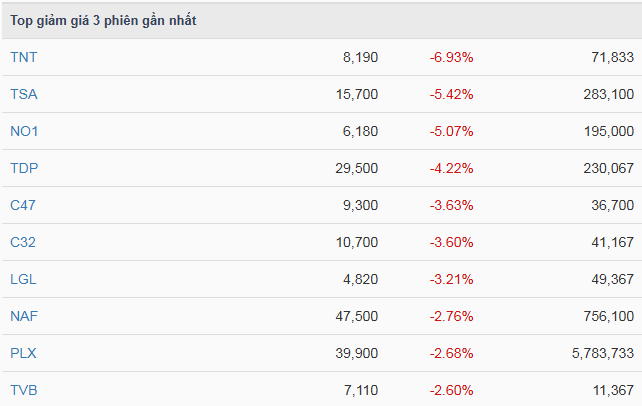Click the 195,000 volume cell
Viewport: 642px width, 406px height.
[606, 132]
